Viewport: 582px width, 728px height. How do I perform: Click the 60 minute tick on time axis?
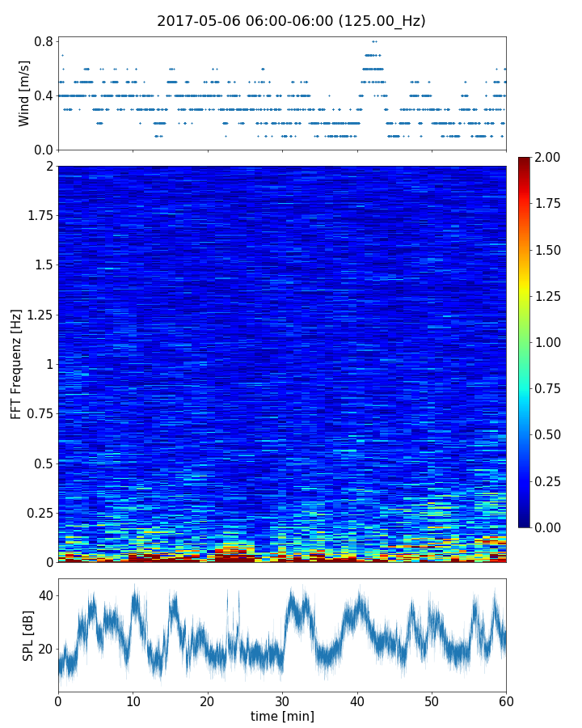[506, 699]
